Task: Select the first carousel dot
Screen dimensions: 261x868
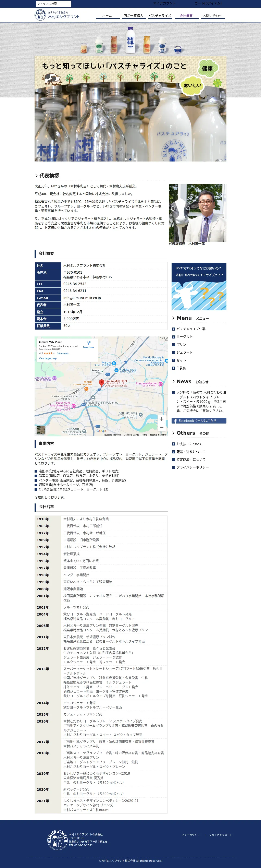Action: coord(126,159)
